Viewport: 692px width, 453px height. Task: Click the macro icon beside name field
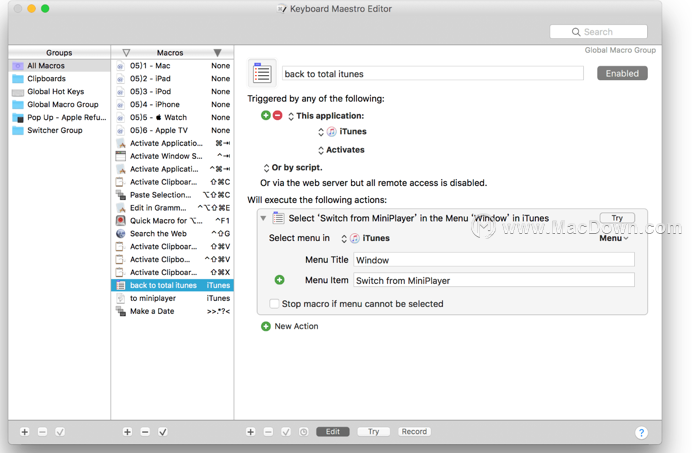pos(262,73)
